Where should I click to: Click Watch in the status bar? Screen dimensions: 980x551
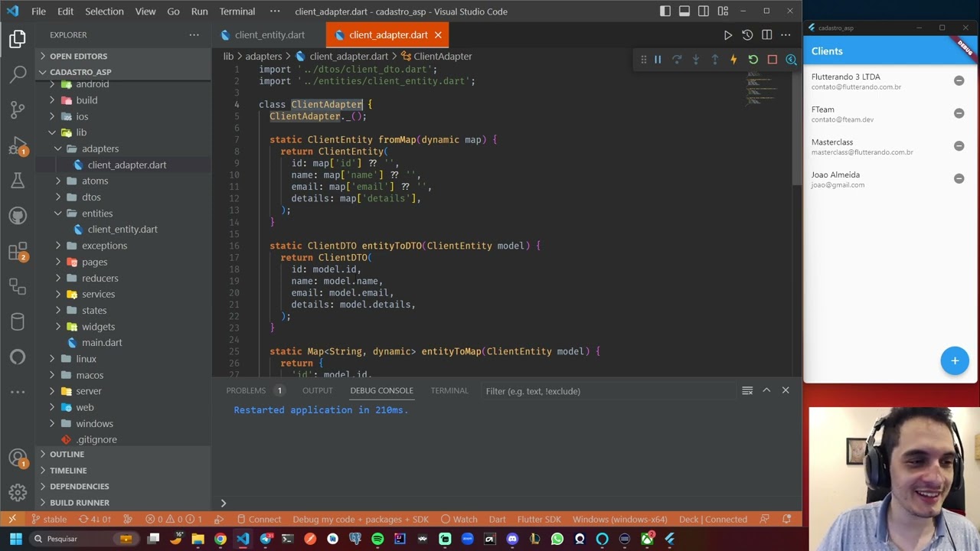click(x=459, y=519)
